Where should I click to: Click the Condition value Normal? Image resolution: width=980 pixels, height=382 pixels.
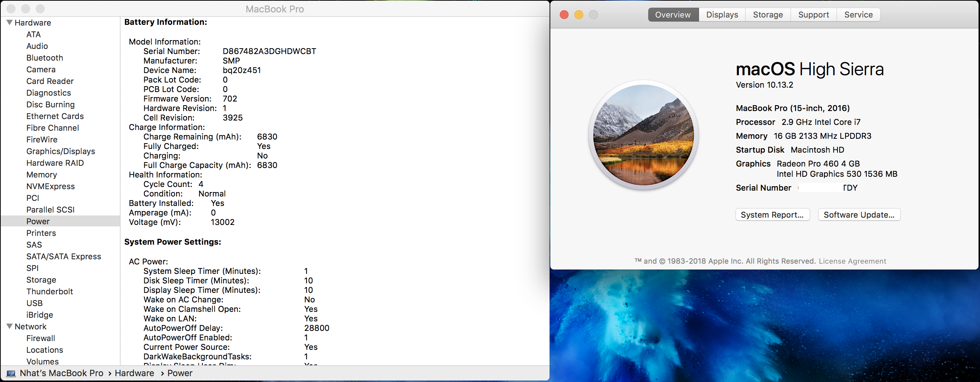(212, 194)
